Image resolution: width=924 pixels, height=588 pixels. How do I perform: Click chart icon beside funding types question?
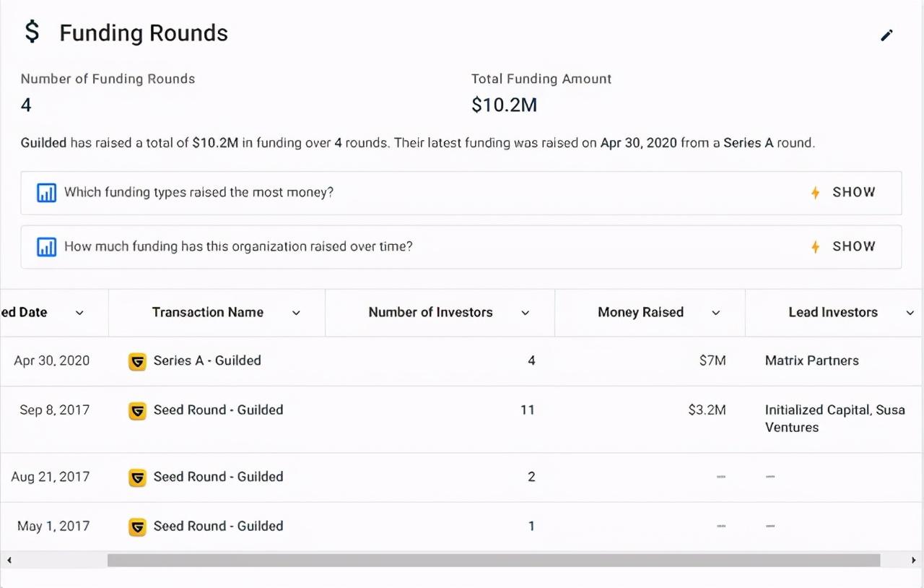click(46, 193)
